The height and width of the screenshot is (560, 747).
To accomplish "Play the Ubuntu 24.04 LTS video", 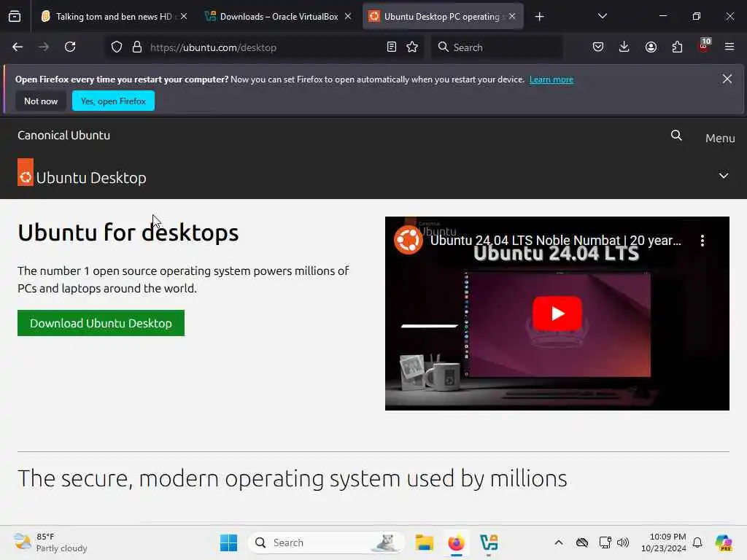I will click(x=557, y=314).
